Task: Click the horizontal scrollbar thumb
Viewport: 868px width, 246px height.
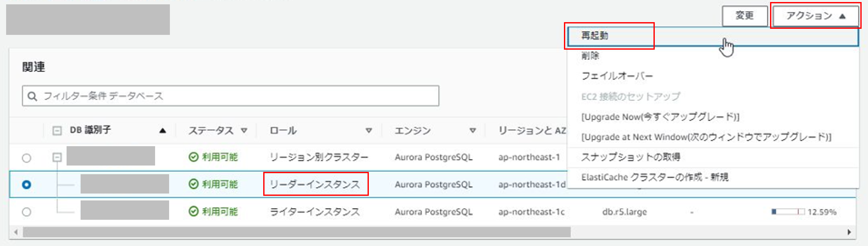Action: click(297, 232)
